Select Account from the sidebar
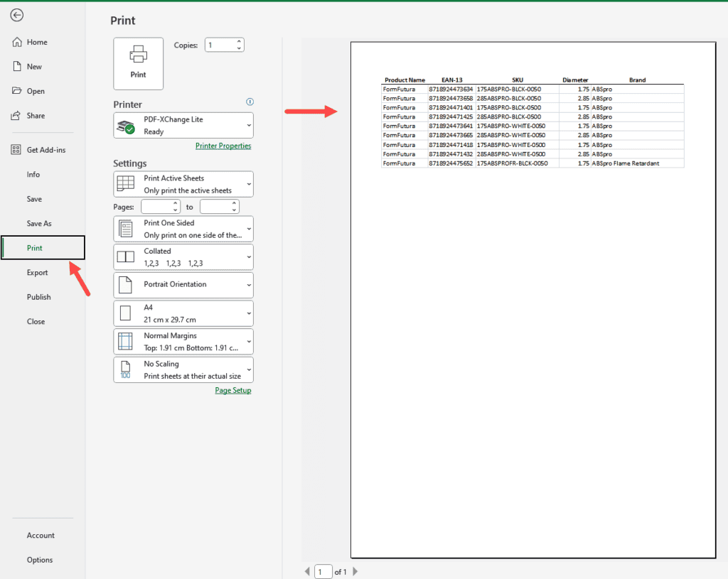This screenshot has height=579, width=728. click(41, 535)
